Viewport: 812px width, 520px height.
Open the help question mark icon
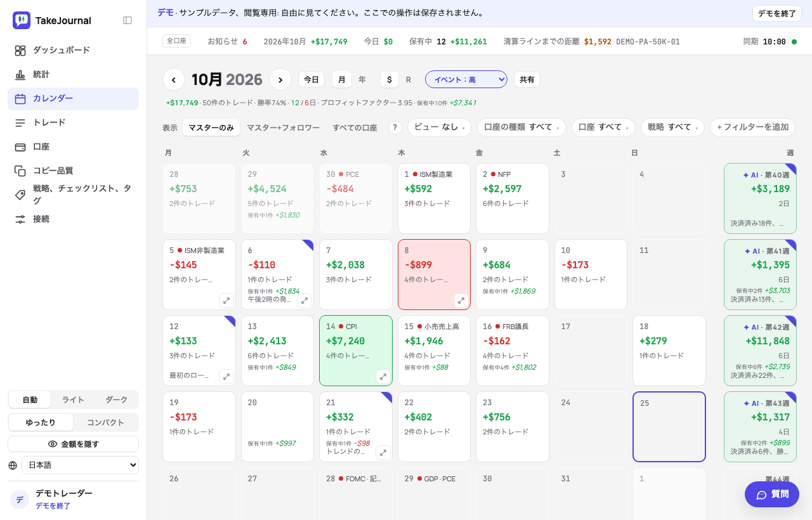(x=395, y=127)
